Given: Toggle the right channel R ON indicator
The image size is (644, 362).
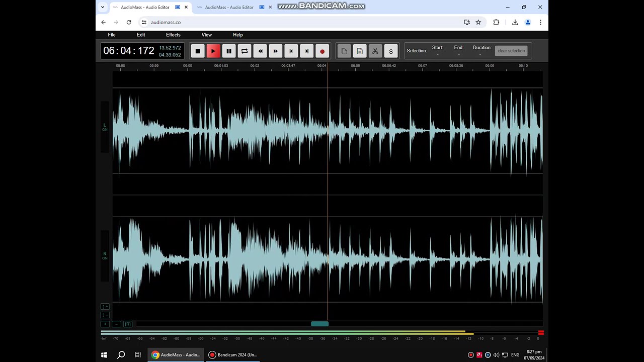Looking at the screenshot, I should click(105, 256).
